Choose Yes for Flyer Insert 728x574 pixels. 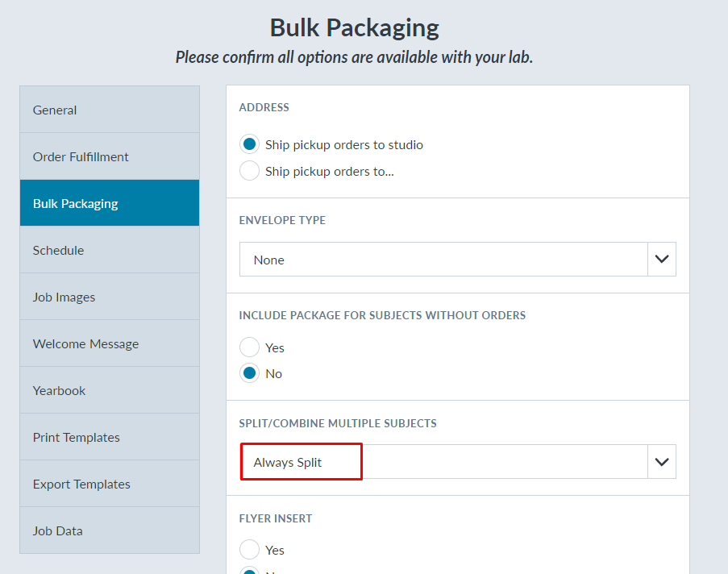[249, 550]
